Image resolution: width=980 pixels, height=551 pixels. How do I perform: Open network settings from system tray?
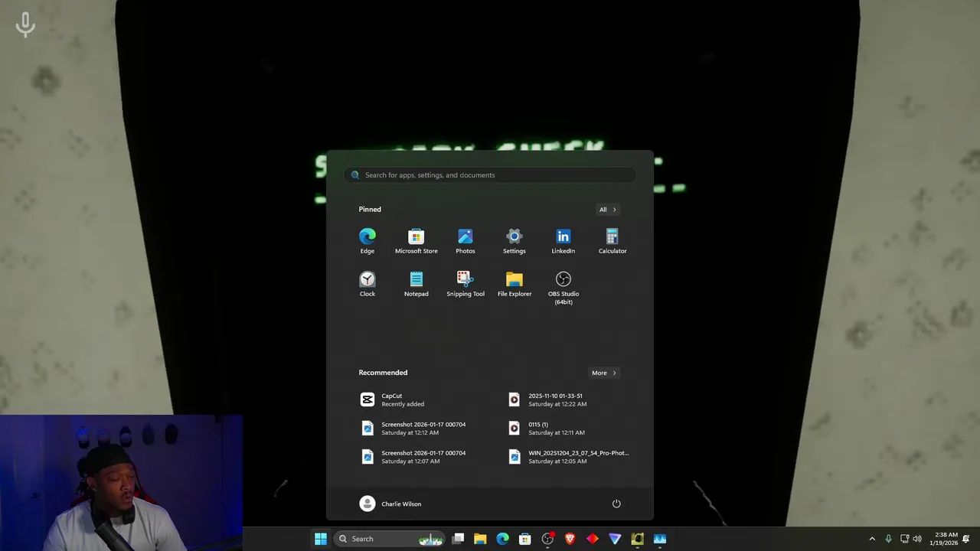[x=904, y=539]
